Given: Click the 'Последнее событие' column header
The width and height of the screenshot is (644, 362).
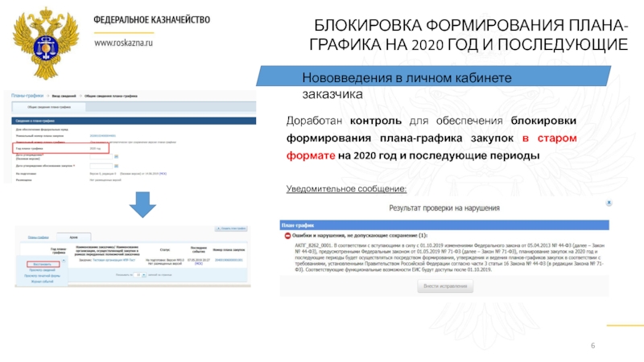Looking at the screenshot, I should pyautogui.click(x=199, y=249).
